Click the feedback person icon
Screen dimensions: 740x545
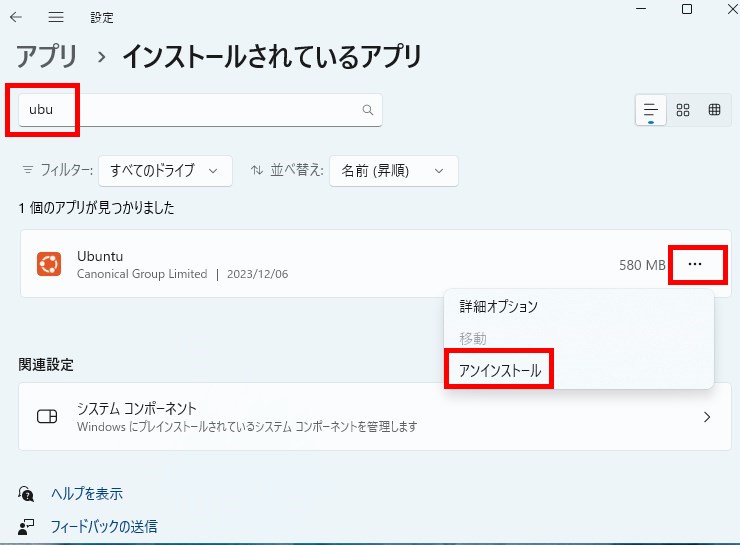(x=26, y=527)
